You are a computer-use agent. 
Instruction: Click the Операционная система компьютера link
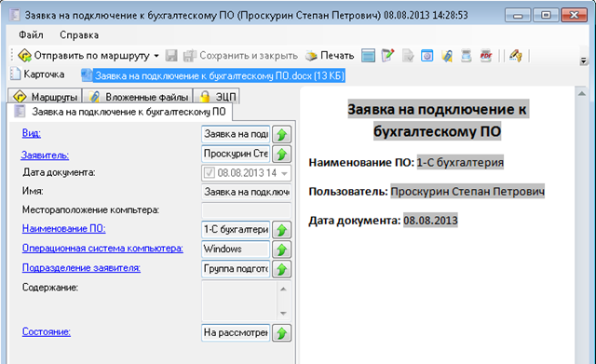pos(102,249)
